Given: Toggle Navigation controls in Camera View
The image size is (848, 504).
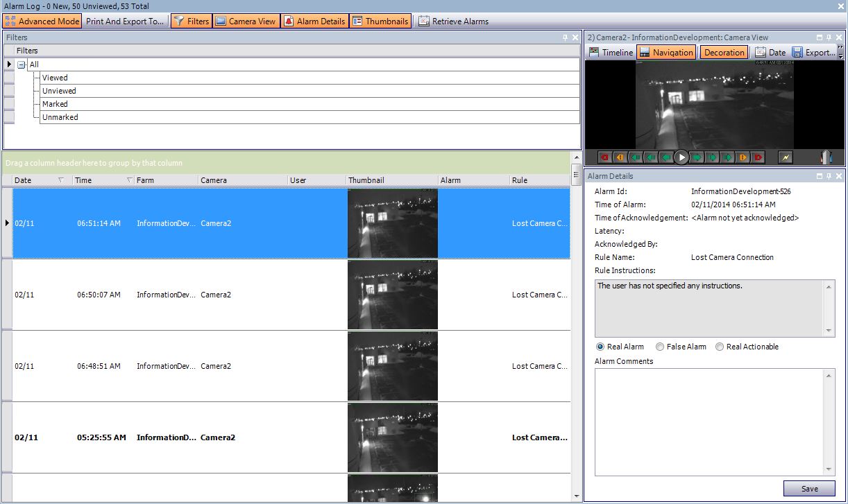Looking at the screenshot, I should 666,52.
